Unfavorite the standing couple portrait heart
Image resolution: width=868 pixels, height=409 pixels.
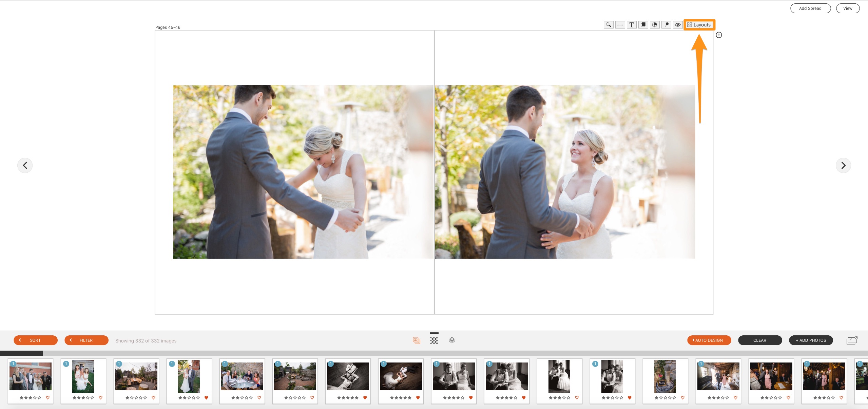point(206,397)
